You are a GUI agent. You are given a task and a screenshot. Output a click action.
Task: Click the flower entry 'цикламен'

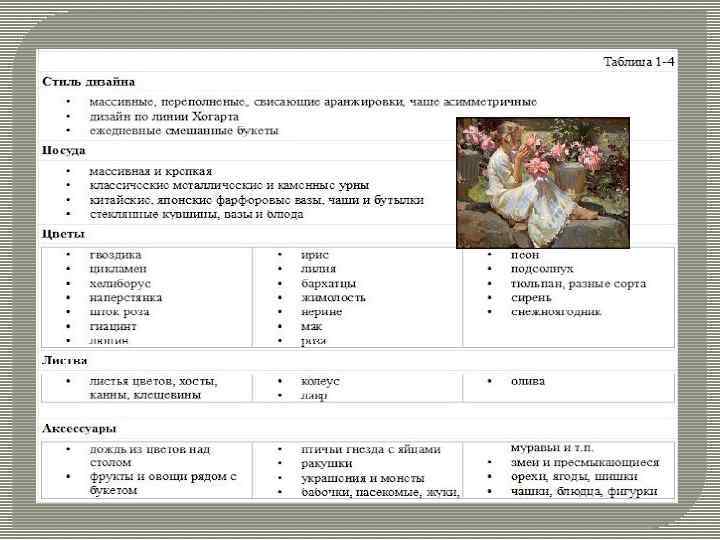point(118,269)
